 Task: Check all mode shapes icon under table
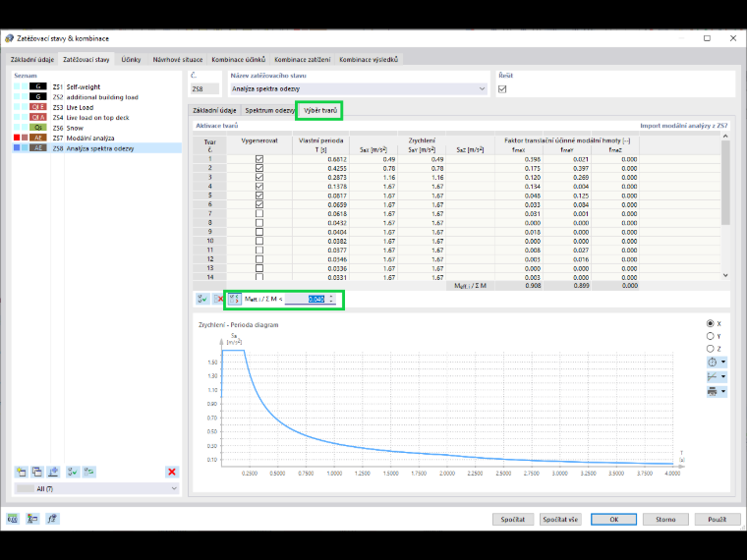point(202,299)
